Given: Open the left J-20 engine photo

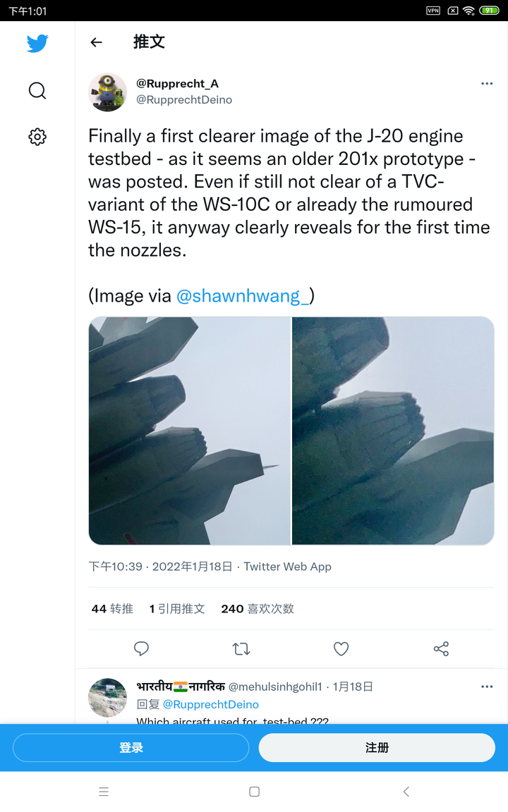Looking at the screenshot, I should (x=189, y=431).
